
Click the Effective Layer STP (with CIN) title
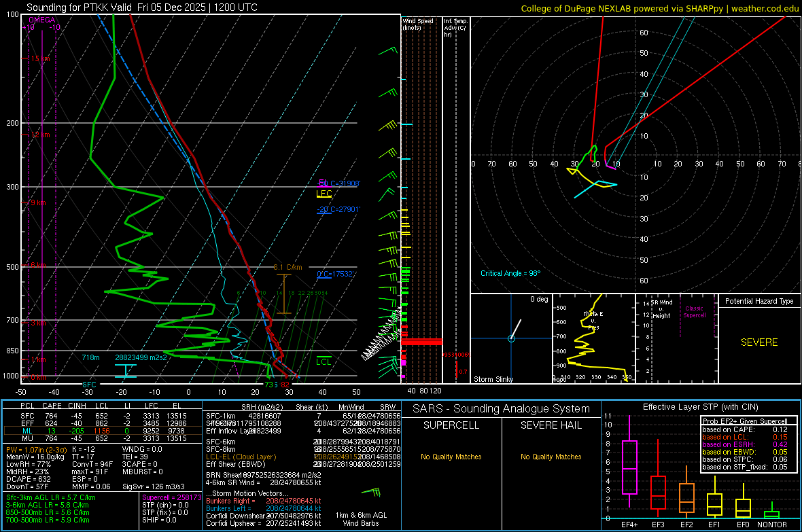click(x=700, y=407)
